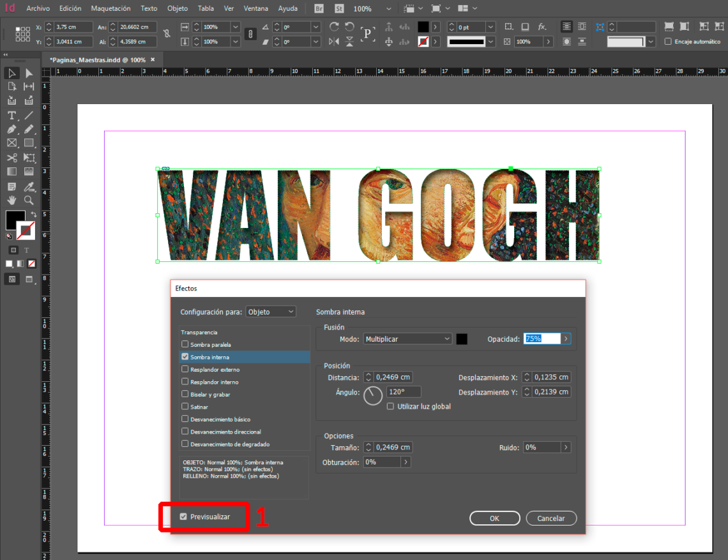
Task: Open the Objeto menu
Action: (x=178, y=8)
